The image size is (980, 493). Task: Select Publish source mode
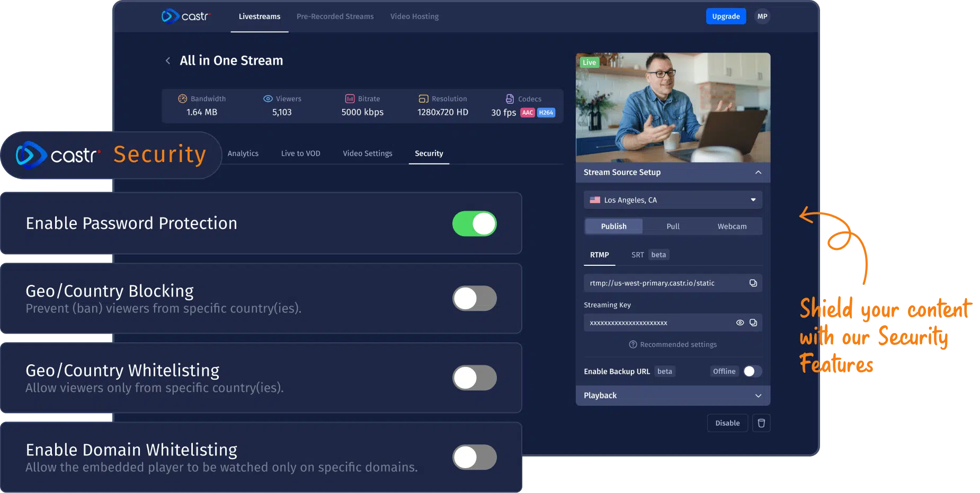tap(614, 227)
